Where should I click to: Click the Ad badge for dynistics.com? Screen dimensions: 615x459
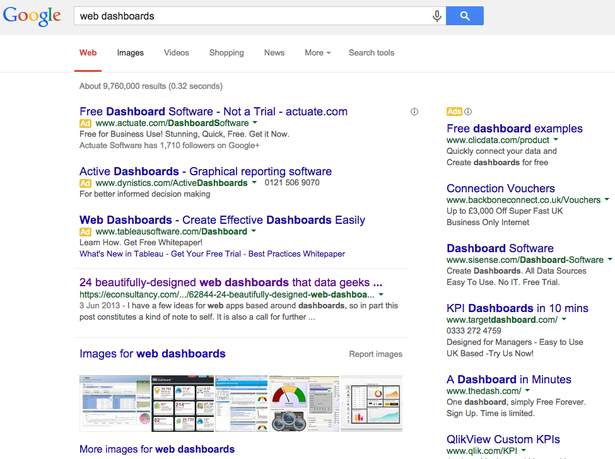(85, 183)
